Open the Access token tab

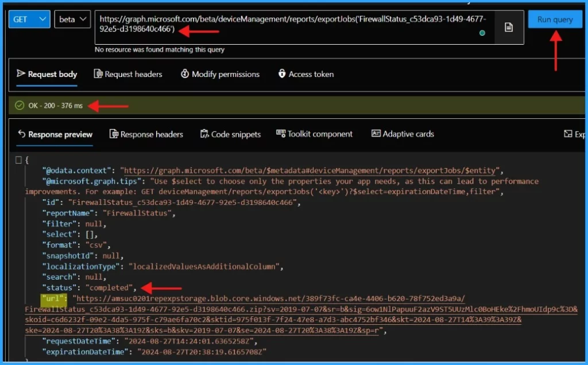point(306,74)
